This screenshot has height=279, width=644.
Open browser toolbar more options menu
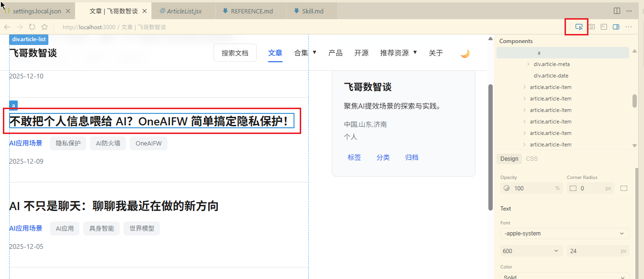pyautogui.click(x=629, y=27)
